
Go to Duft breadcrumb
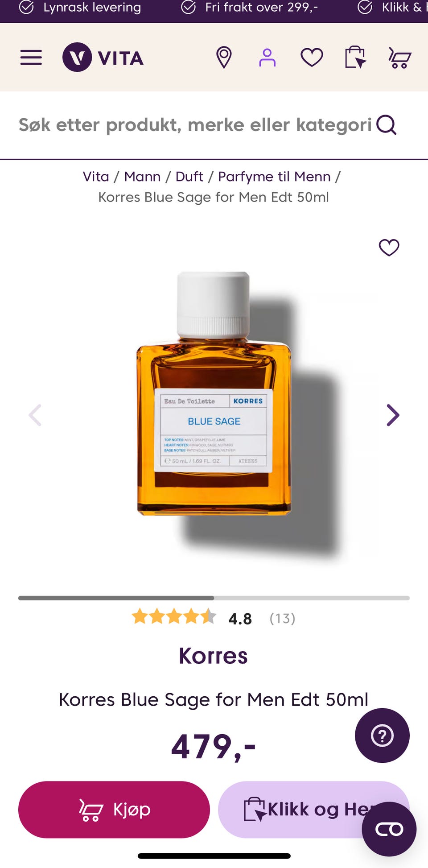pyautogui.click(x=189, y=177)
